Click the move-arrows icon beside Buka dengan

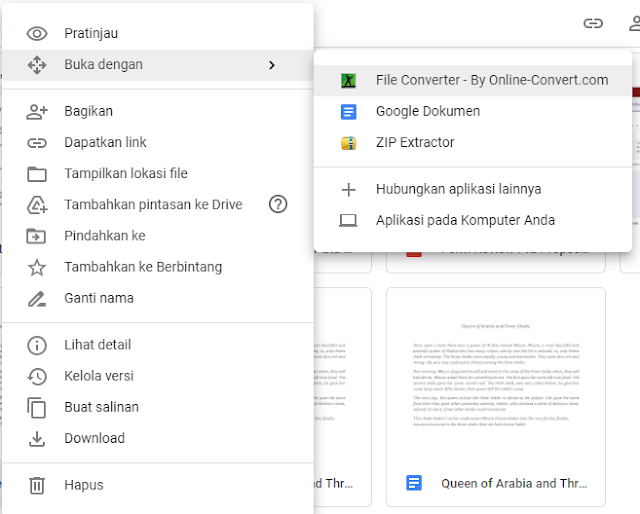(37, 65)
